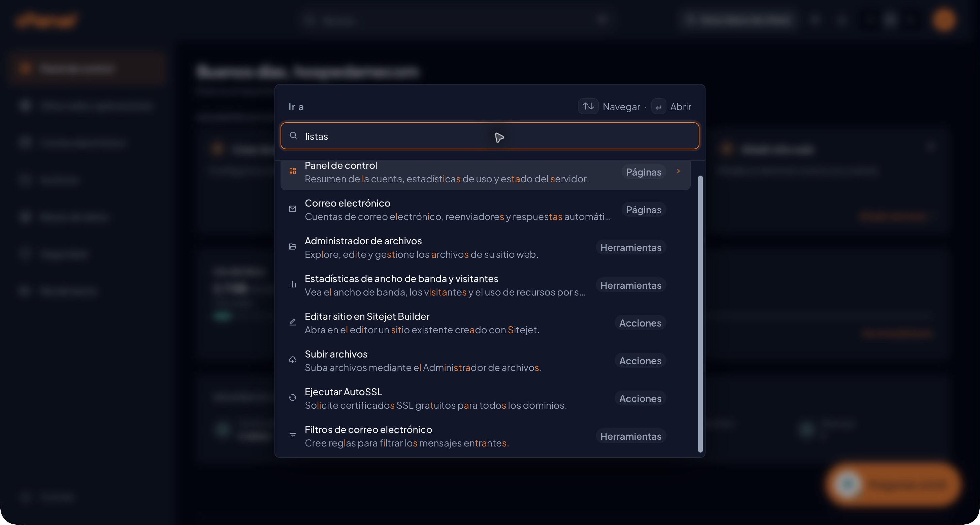Click the Ir a dialog title
The width and height of the screenshot is (980, 525).
pyautogui.click(x=296, y=107)
